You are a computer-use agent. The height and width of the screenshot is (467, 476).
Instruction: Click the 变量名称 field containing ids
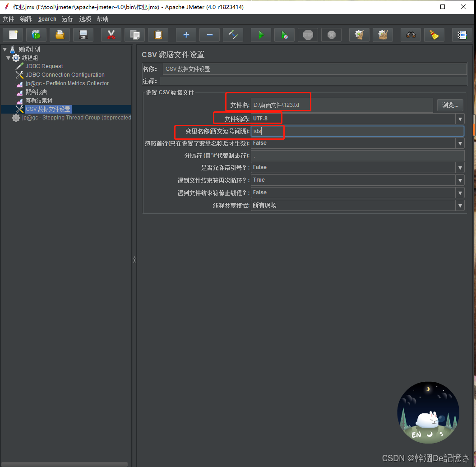coord(357,131)
